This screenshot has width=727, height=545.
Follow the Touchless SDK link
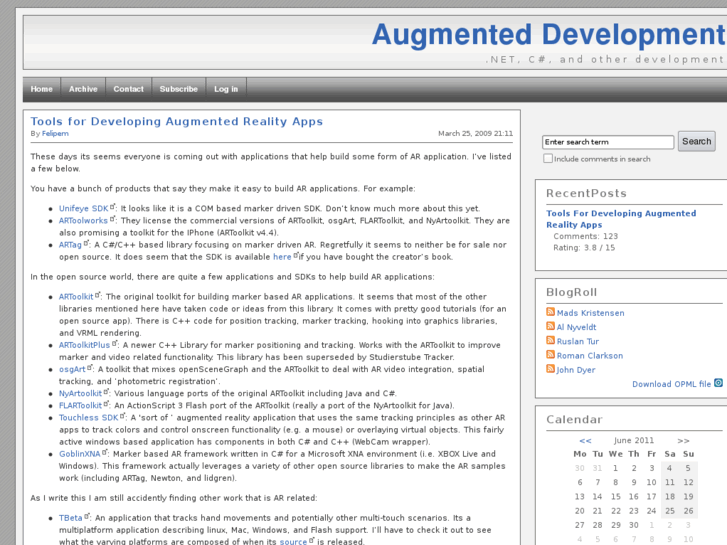click(89, 417)
